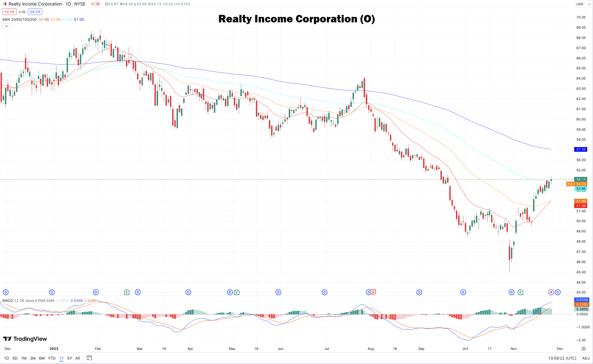Click the chart settings gear icon
593x364 pixels.
(x=583, y=349)
